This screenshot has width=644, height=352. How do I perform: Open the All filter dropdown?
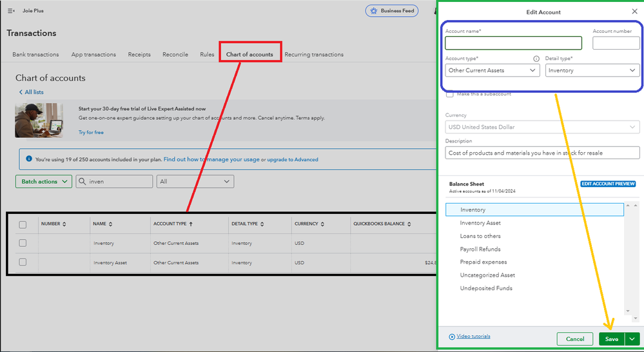(195, 182)
